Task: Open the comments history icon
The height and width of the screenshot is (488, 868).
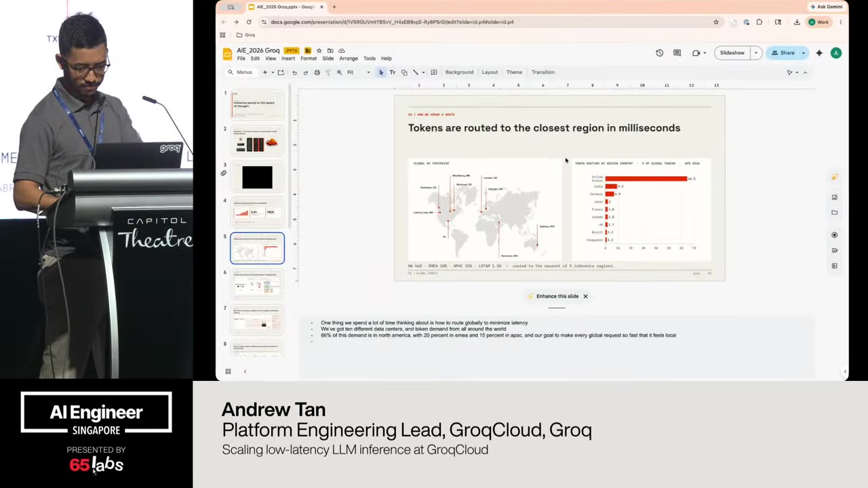Action: (677, 53)
